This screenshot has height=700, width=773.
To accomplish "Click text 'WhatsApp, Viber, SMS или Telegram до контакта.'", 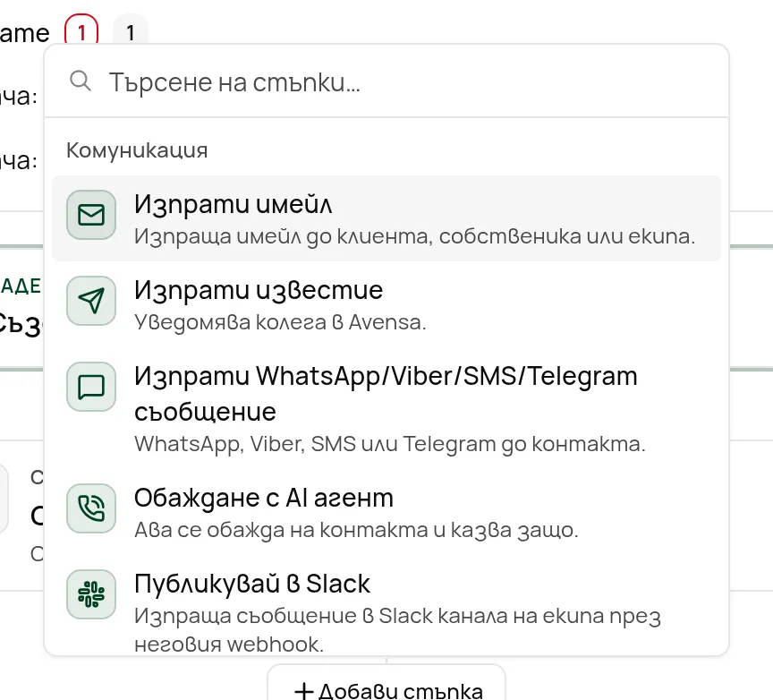I will click(389, 444).
